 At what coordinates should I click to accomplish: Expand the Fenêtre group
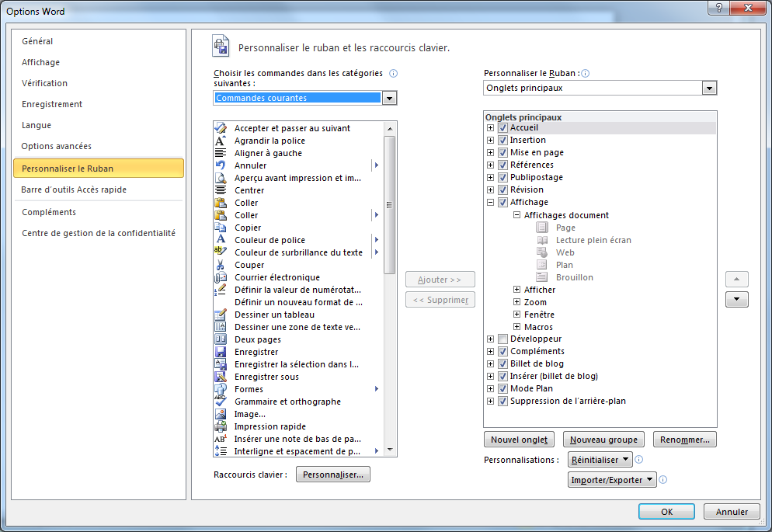click(516, 314)
